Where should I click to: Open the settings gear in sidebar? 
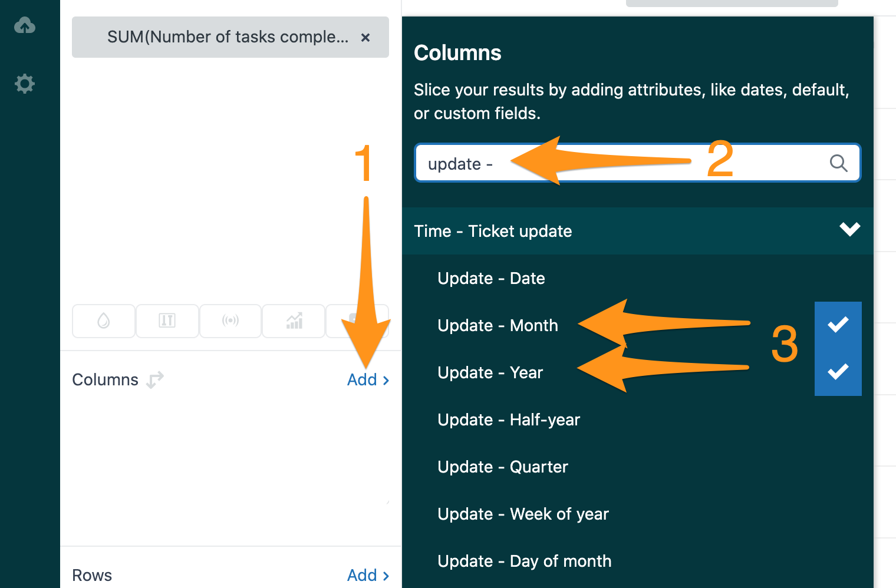(x=24, y=84)
